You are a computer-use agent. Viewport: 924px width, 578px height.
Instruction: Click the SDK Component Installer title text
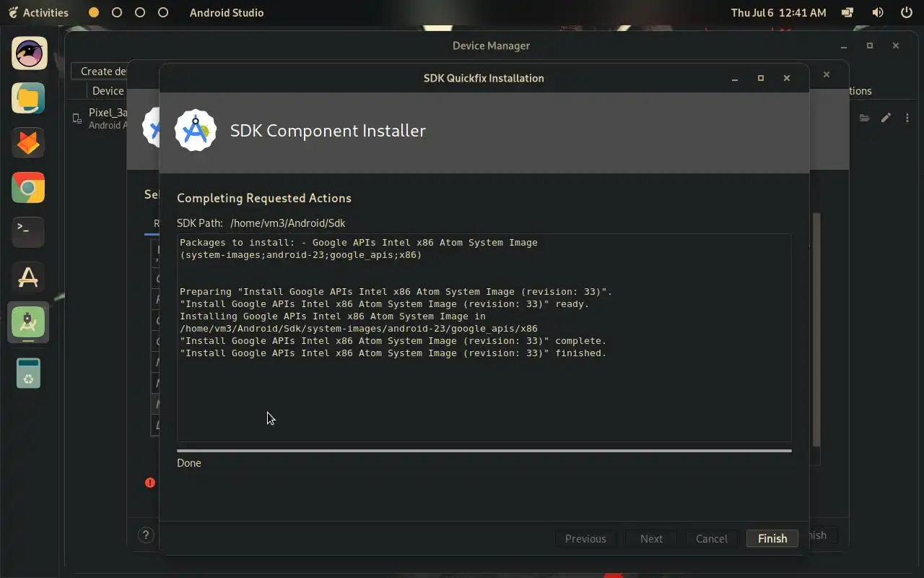click(328, 131)
